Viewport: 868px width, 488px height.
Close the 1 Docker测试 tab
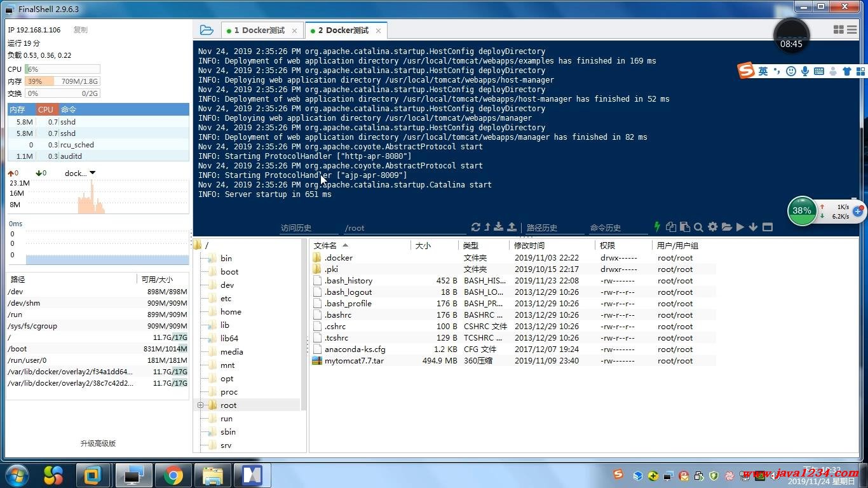point(294,30)
